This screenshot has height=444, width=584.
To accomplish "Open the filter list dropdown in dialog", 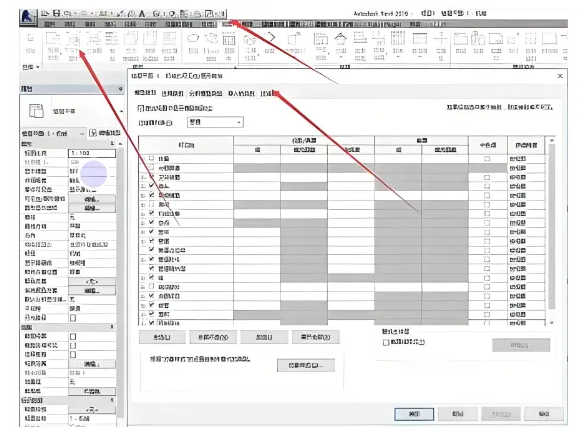I will point(215,122).
